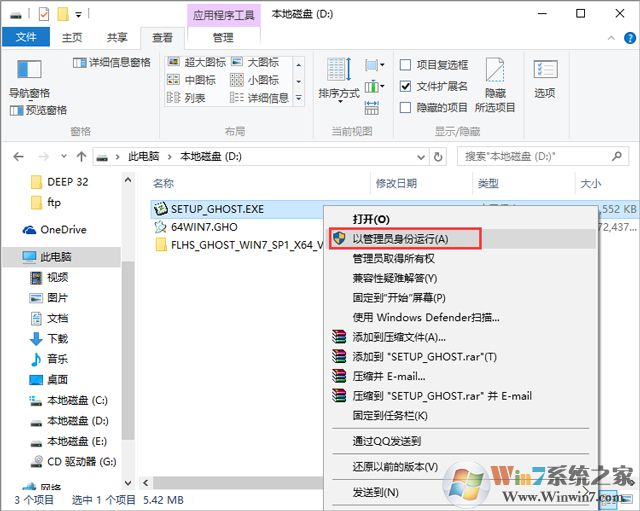
Task: Open Explorer help icon
Action: pyautogui.click(x=630, y=38)
